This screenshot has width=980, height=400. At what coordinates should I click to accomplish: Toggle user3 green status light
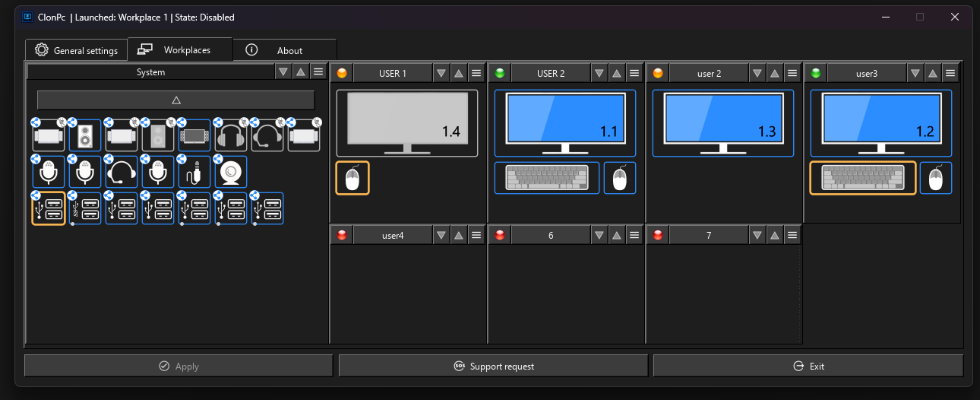click(x=816, y=73)
